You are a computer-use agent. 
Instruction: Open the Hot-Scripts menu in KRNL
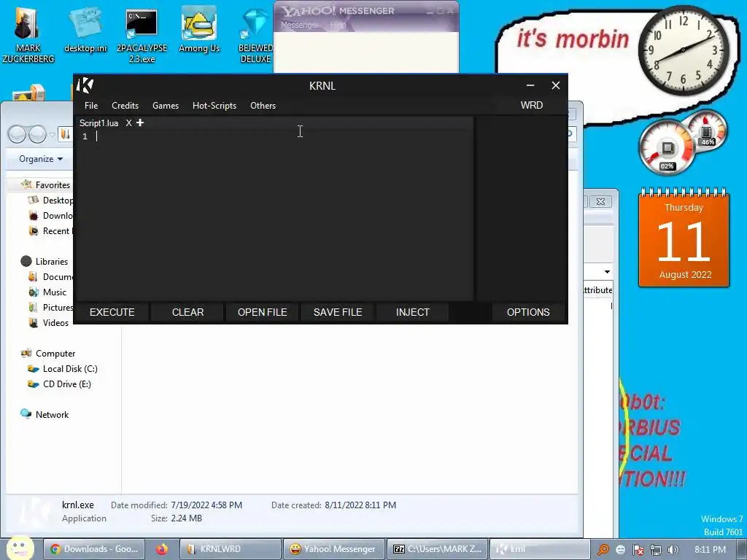[x=214, y=106]
